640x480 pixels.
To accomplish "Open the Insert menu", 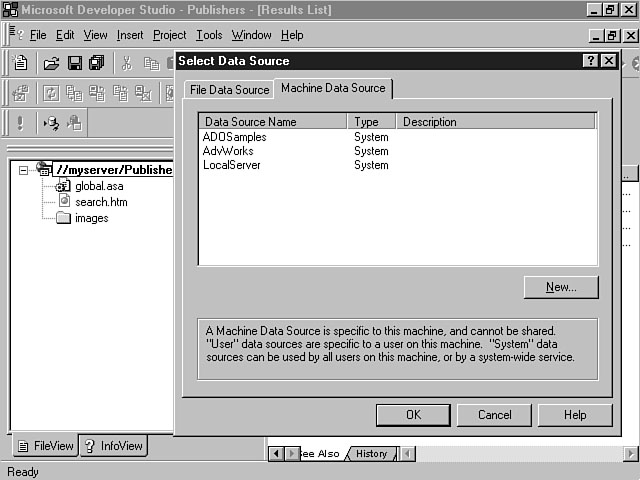I will coord(130,35).
